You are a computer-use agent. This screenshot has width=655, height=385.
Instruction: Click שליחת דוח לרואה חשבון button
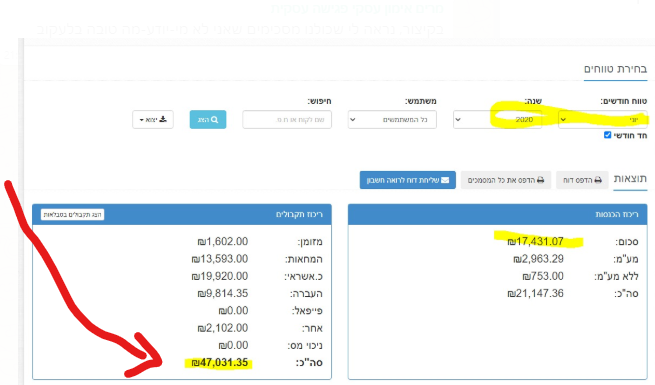(x=408, y=180)
